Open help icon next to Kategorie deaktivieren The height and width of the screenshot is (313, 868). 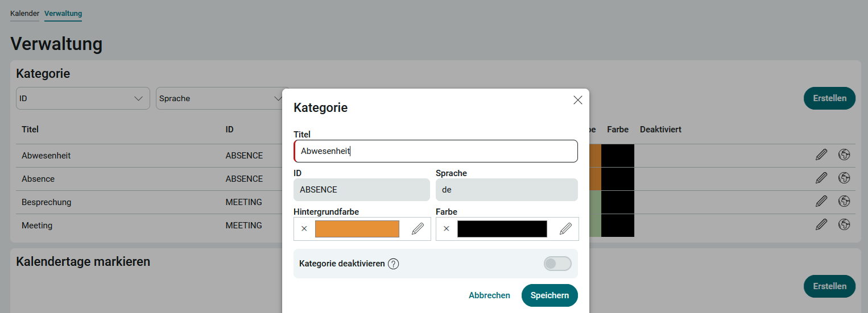coord(393,264)
